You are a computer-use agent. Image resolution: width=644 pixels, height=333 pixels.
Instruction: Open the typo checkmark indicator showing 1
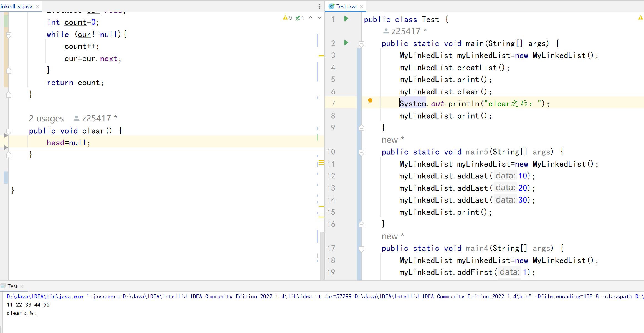(300, 18)
